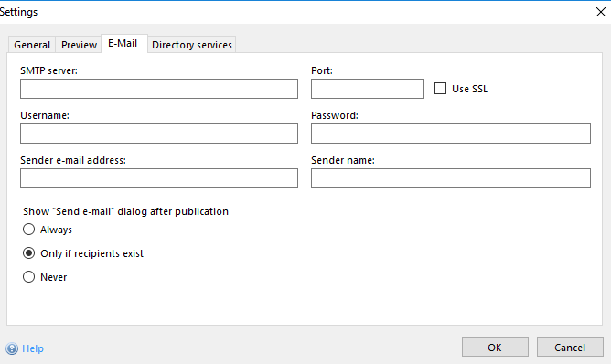Click the Password input field
The height and width of the screenshot is (364, 611).
point(451,134)
